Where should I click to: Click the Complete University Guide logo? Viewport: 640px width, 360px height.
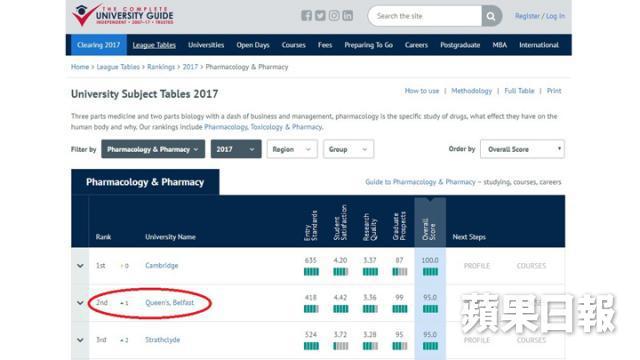click(x=122, y=16)
